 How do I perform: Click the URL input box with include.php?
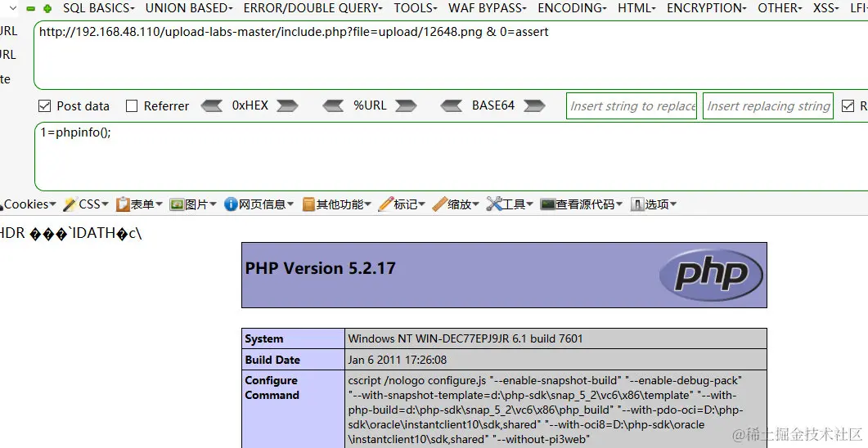(x=451, y=55)
